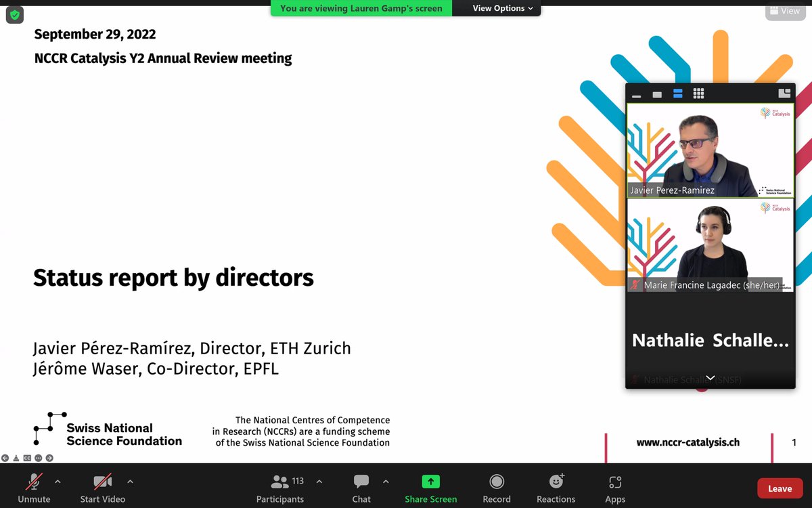
Task: Click the Swiss National Science Foundation logo
Action: pos(108,429)
